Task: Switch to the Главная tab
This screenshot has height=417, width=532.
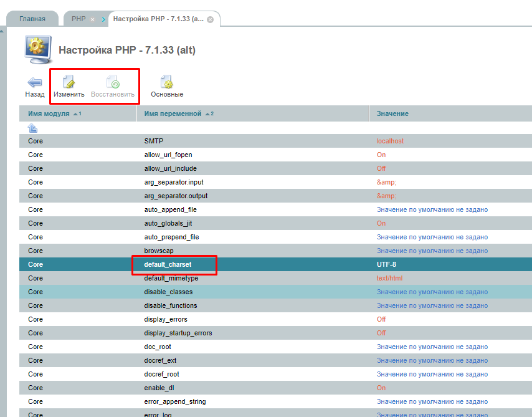Action: click(32, 19)
